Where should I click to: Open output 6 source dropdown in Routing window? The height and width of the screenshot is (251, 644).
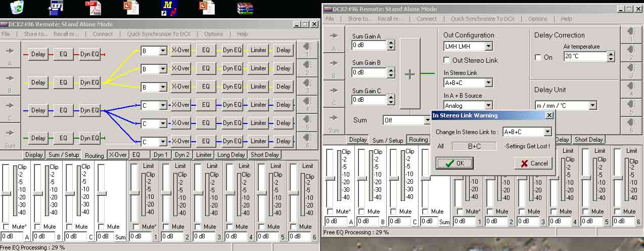pos(163,142)
